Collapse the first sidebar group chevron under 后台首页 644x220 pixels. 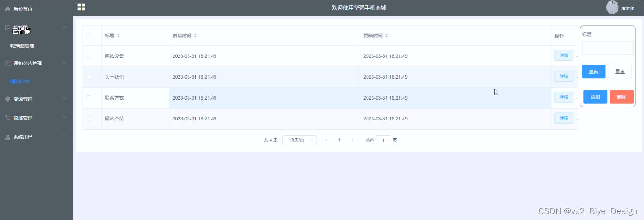click(64, 28)
